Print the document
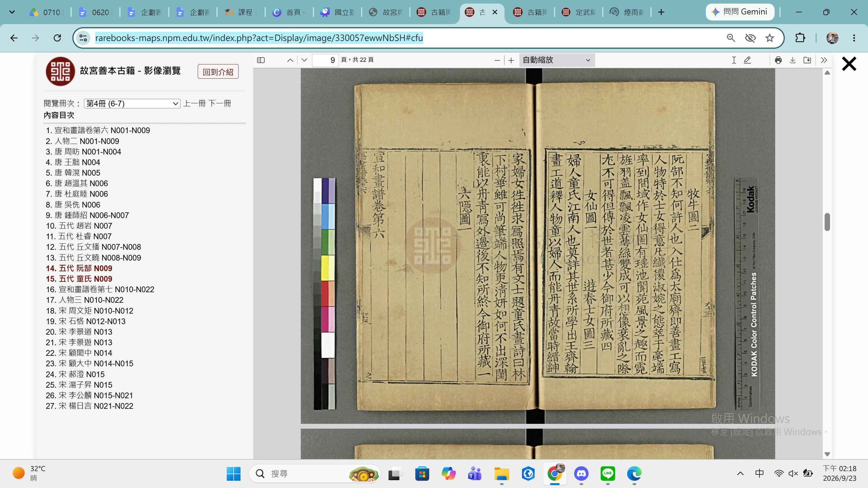The image size is (868, 488). [x=778, y=60]
